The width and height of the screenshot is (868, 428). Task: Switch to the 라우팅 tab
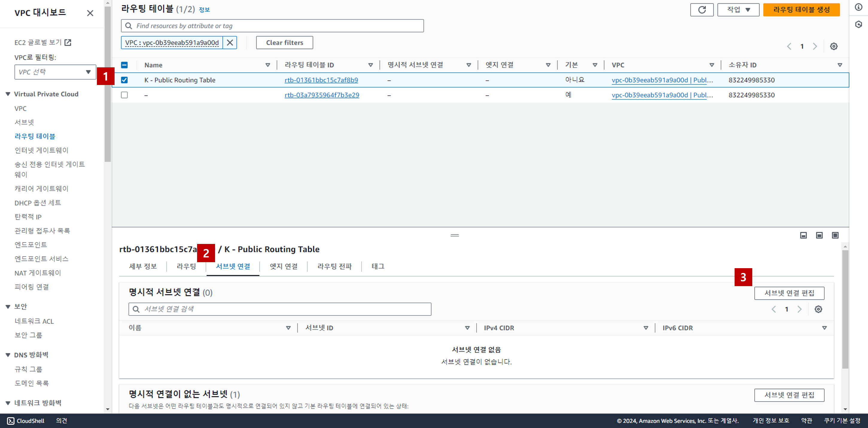click(x=186, y=266)
